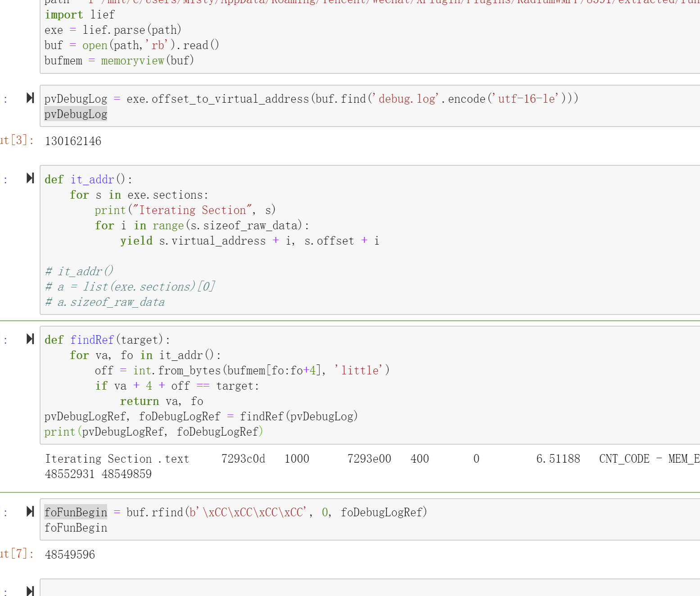Click the Out[3] output prompt
Image resolution: width=700 pixels, height=596 pixels.
tap(17, 140)
